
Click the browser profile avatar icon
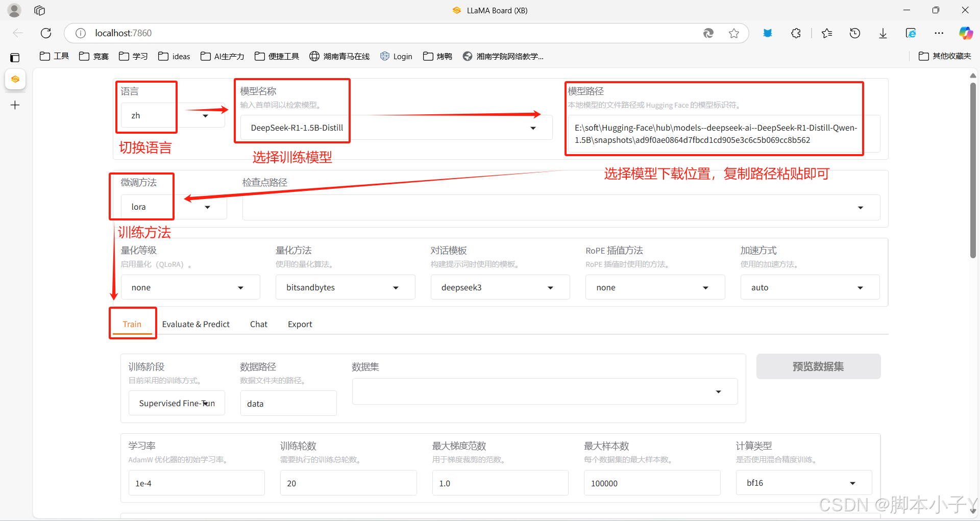click(14, 10)
